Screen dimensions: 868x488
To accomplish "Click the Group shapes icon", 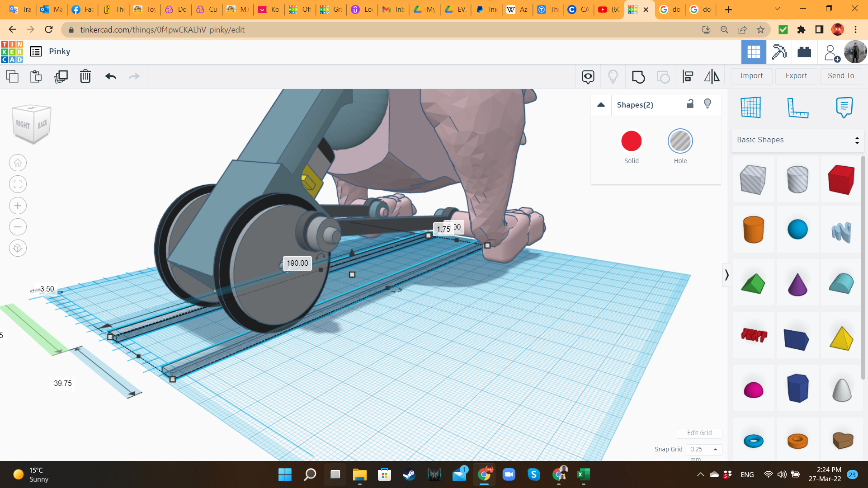I will (x=638, y=77).
